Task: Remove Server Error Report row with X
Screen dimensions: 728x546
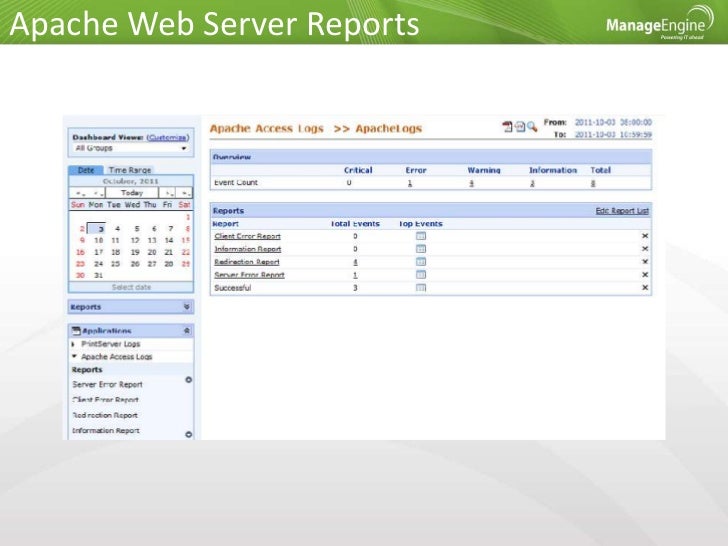Action: (645, 275)
